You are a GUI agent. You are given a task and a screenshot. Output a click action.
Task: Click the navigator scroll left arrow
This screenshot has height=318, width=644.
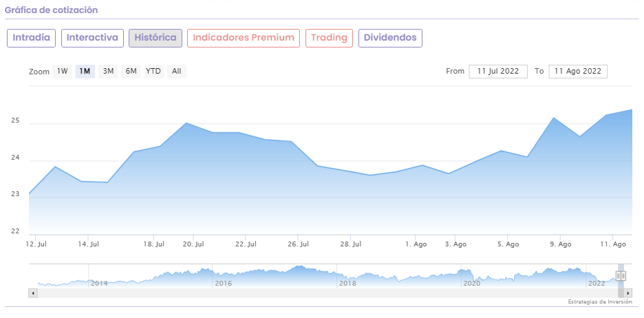[32, 293]
